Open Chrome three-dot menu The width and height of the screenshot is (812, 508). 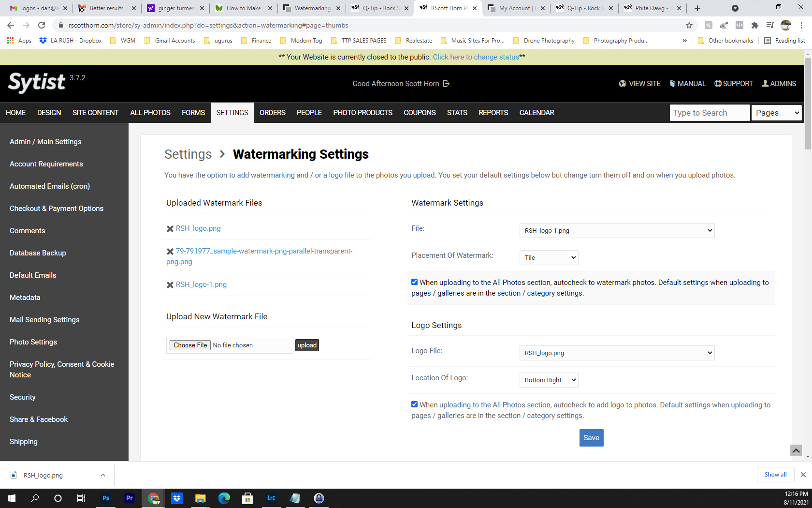pyautogui.click(x=802, y=25)
